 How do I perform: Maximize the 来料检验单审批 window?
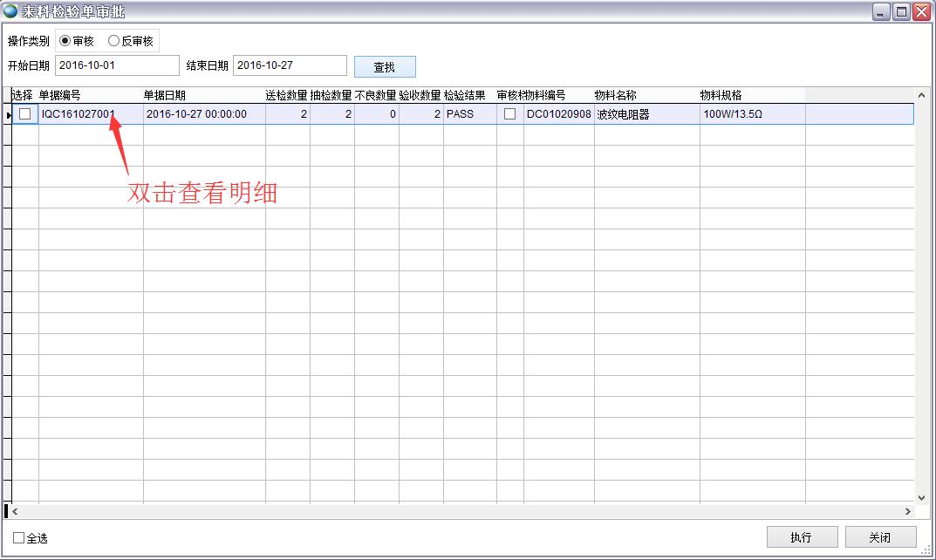[901, 11]
